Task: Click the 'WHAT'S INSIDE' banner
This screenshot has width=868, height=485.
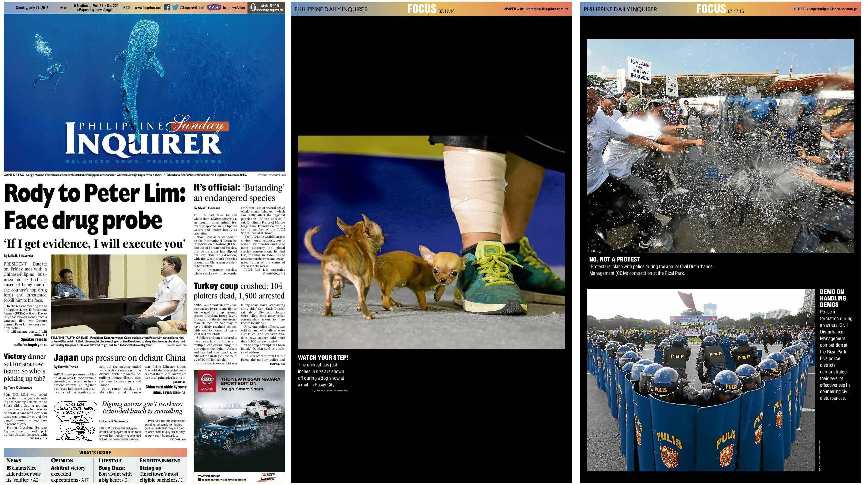Action: (x=95, y=452)
